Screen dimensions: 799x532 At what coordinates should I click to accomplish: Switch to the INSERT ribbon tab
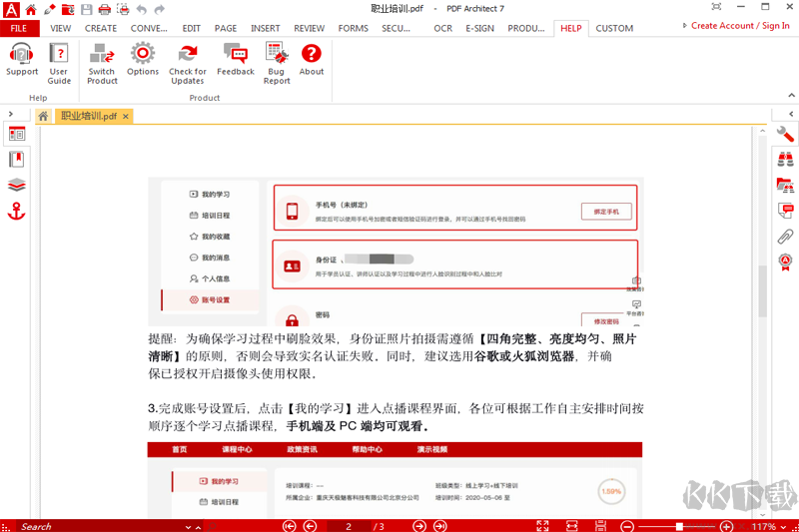(266, 29)
